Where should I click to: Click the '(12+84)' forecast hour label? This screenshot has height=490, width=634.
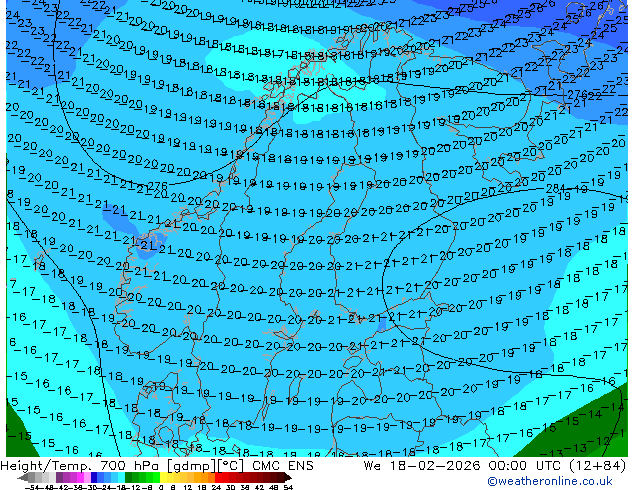click(598, 466)
